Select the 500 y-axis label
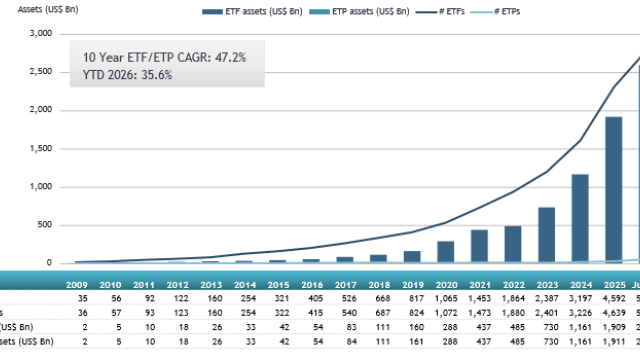The width and height of the screenshot is (640, 360). coord(44,224)
